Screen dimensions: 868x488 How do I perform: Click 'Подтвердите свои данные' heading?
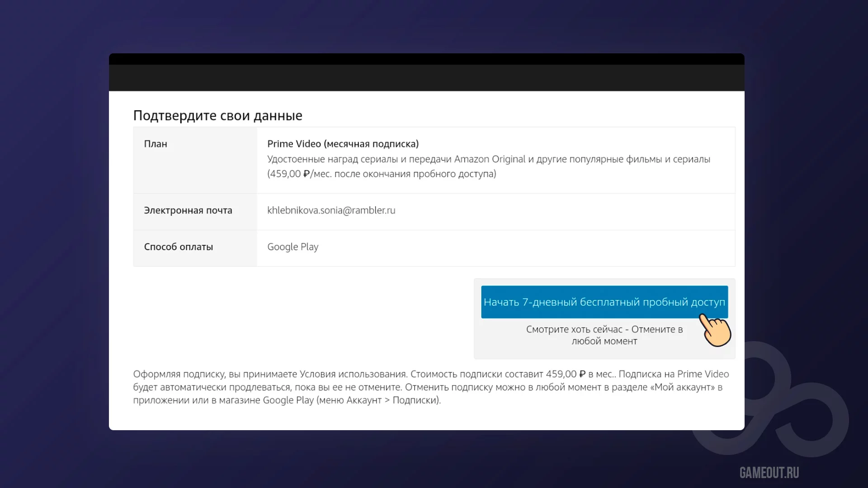click(217, 116)
